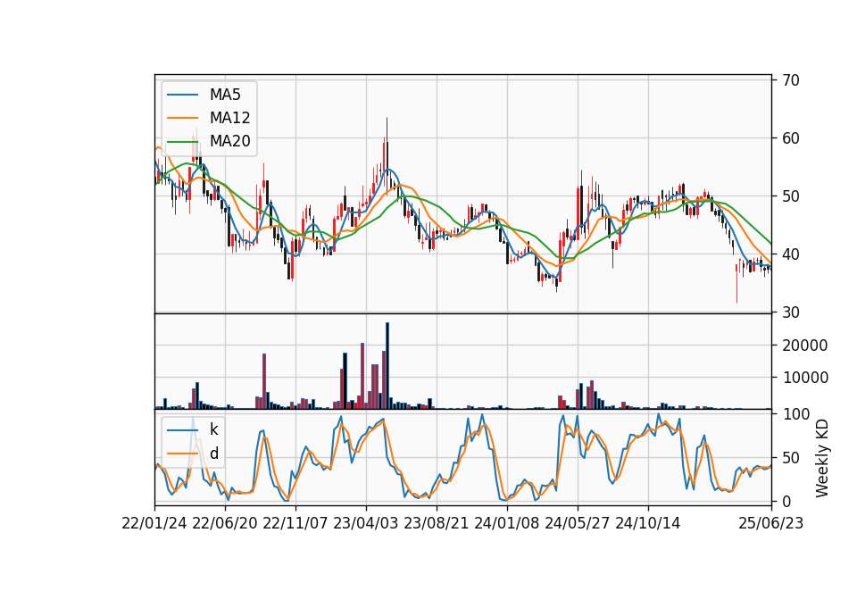Click the 25/06/23 date tick label

771,523
